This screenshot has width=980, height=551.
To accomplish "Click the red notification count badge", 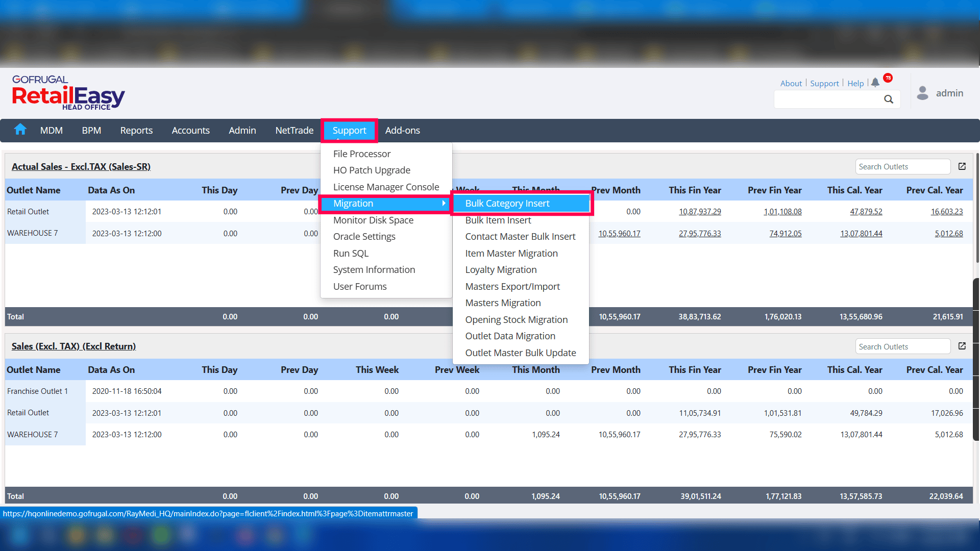I will 888,78.
